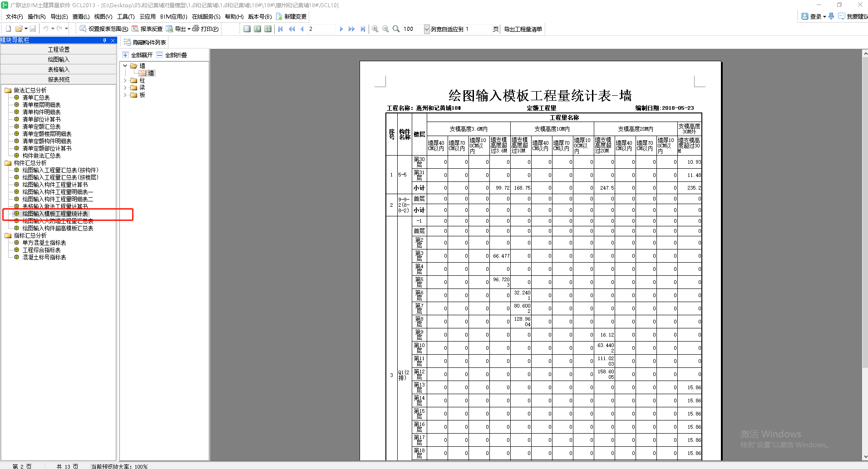Click the Save disk icon
This screenshot has height=469, width=868.
33,29
